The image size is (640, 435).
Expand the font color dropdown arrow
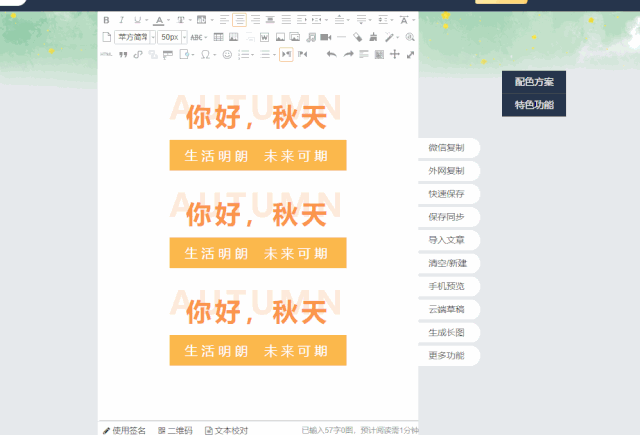pos(170,20)
